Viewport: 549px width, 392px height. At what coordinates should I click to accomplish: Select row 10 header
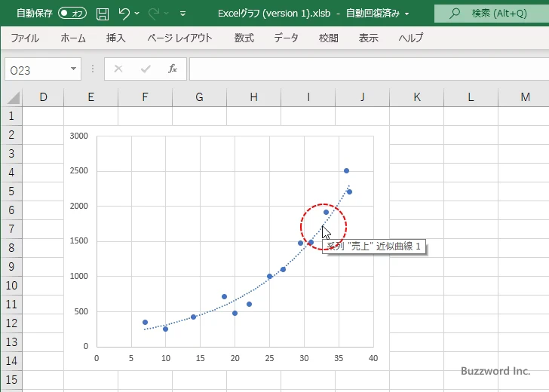point(11,286)
